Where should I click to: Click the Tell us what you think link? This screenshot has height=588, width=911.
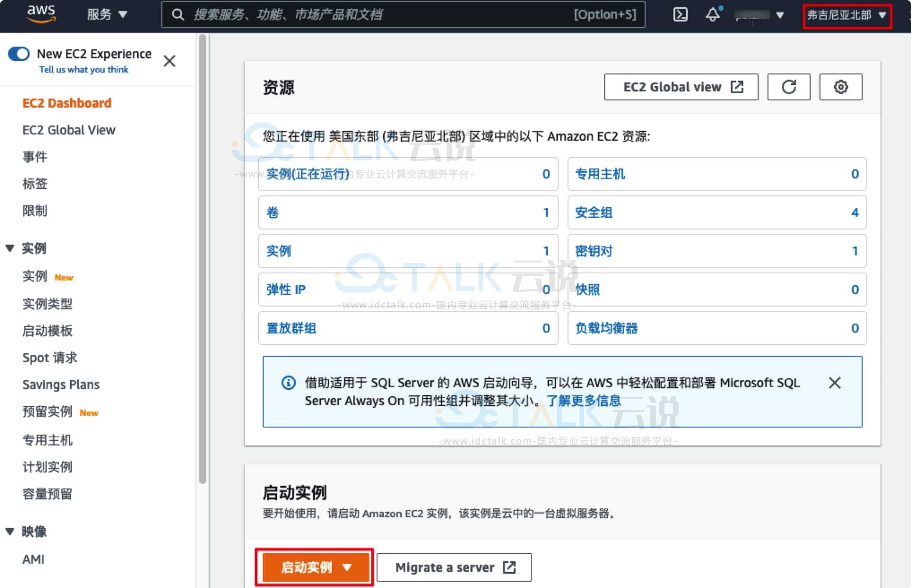(x=84, y=69)
